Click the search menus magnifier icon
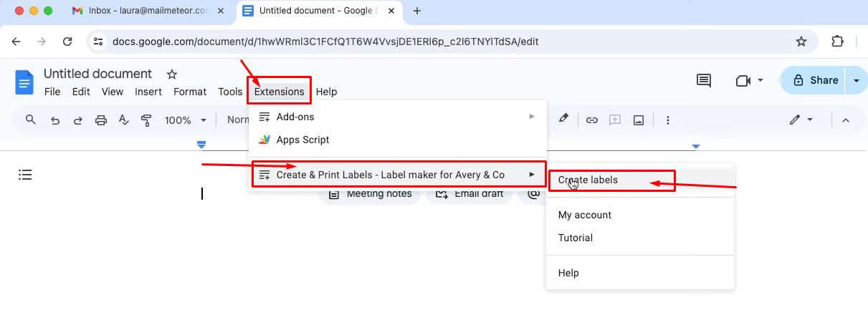This screenshot has height=320, width=868. (x=31, y=120)
